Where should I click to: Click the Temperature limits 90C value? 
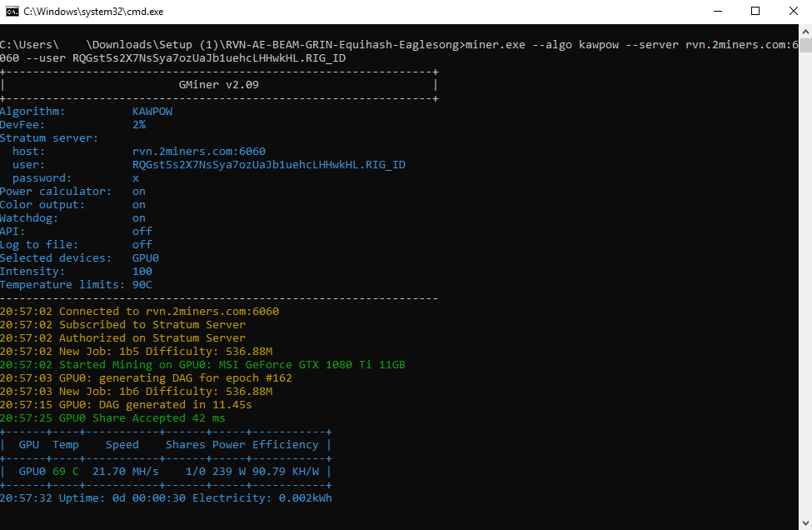[x=142, y=284]
